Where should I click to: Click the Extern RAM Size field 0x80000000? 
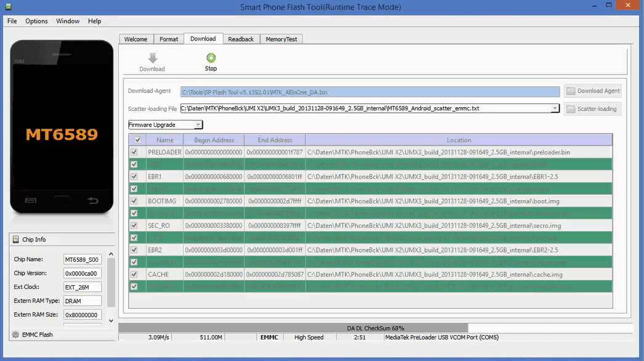tap(82, 315)
